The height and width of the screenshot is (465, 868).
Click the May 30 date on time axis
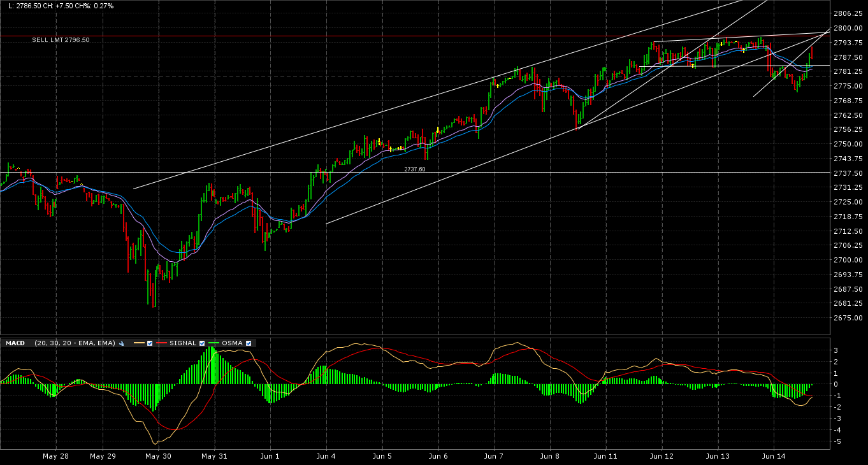tap(158, 456)
